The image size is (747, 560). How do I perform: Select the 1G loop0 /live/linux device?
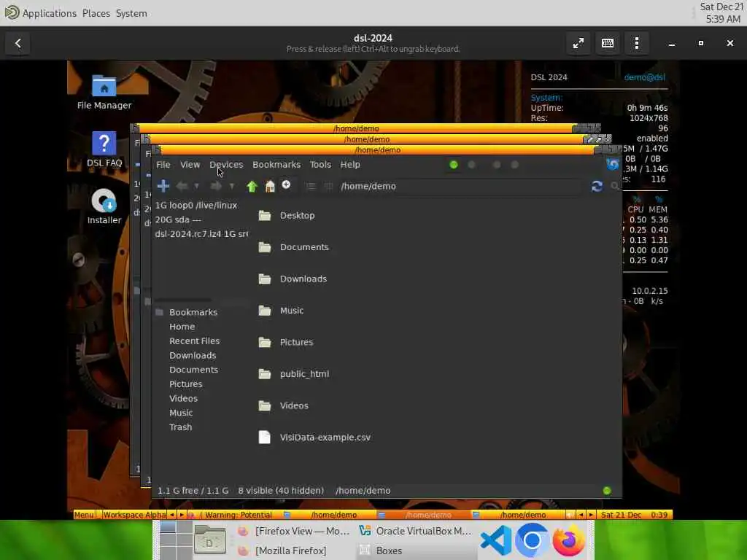click(x=196, y=205)
